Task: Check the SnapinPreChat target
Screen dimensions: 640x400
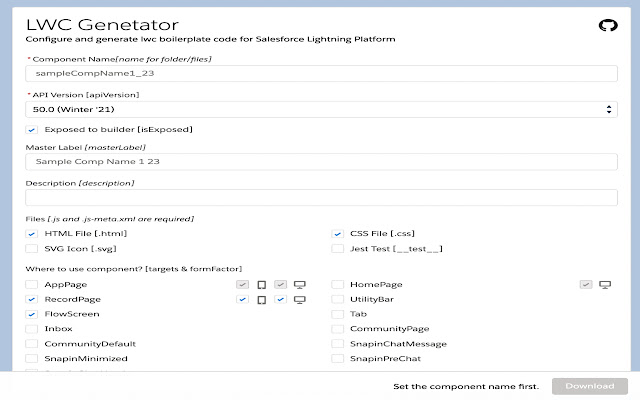Action: click(x=337, y=358)
